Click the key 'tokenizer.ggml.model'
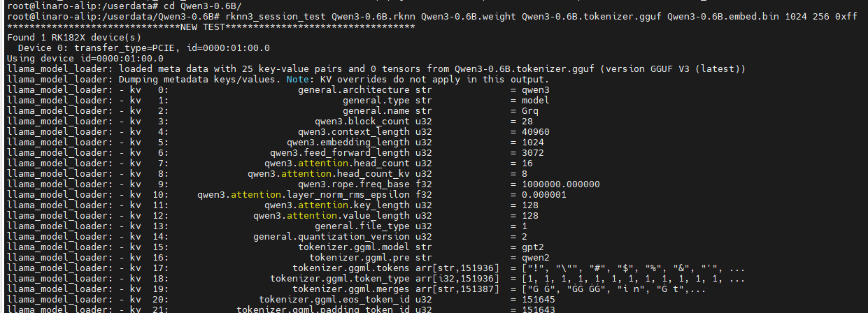The width and height of the screenshot is (868, 313). point(354,247)
